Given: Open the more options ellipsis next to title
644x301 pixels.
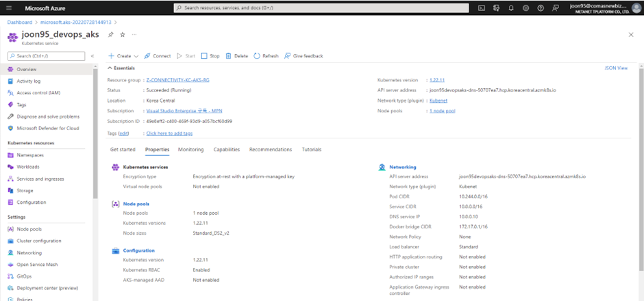Looking at the screenshot, I should 134,35.
